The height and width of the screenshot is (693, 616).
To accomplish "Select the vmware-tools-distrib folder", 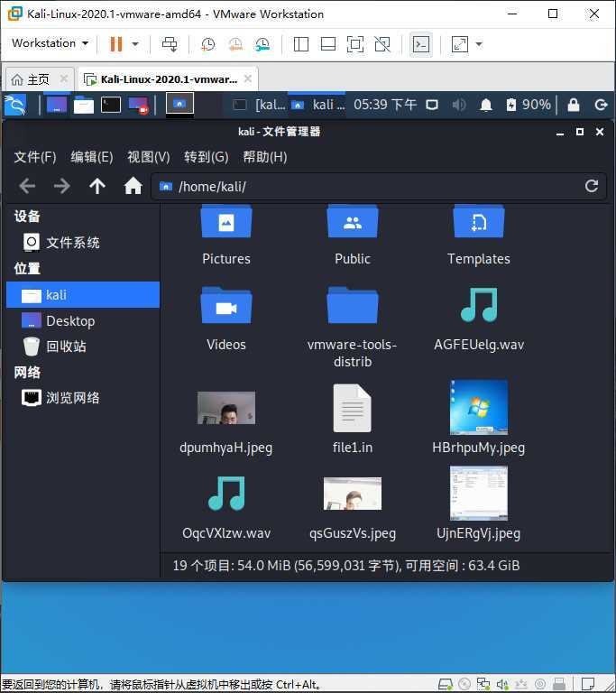I will [x=352, y=328].
